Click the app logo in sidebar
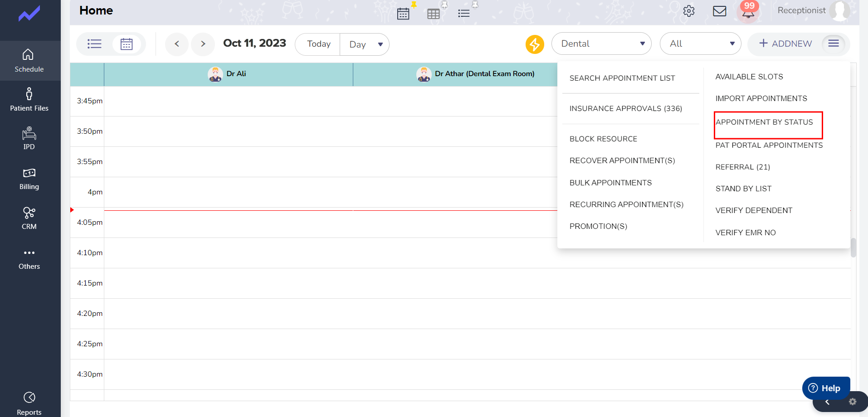 (29, 14)
